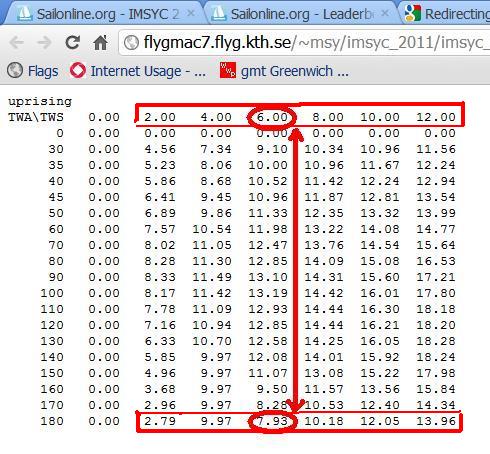Image resolution: width=490 pixels, height=454 pixels.
Task: Close the Sailonline.org IMSYC tab
Action: [x=191, y=13]
